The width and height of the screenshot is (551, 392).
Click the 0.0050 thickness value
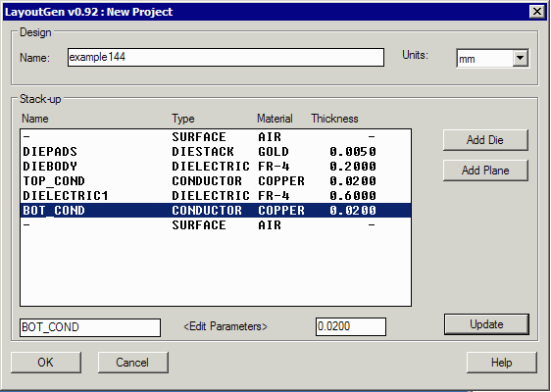[x=353, y=151]
